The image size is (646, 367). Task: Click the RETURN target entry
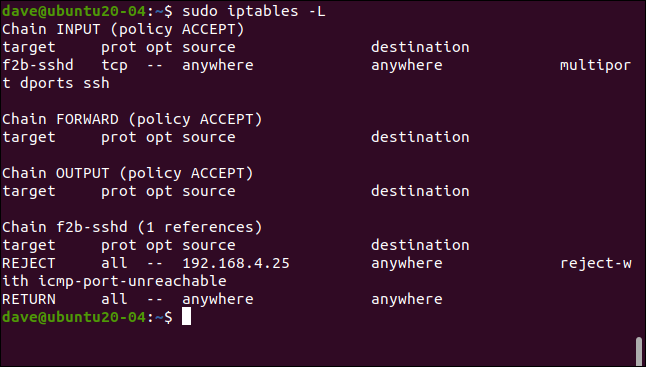(x=28, y=299)
